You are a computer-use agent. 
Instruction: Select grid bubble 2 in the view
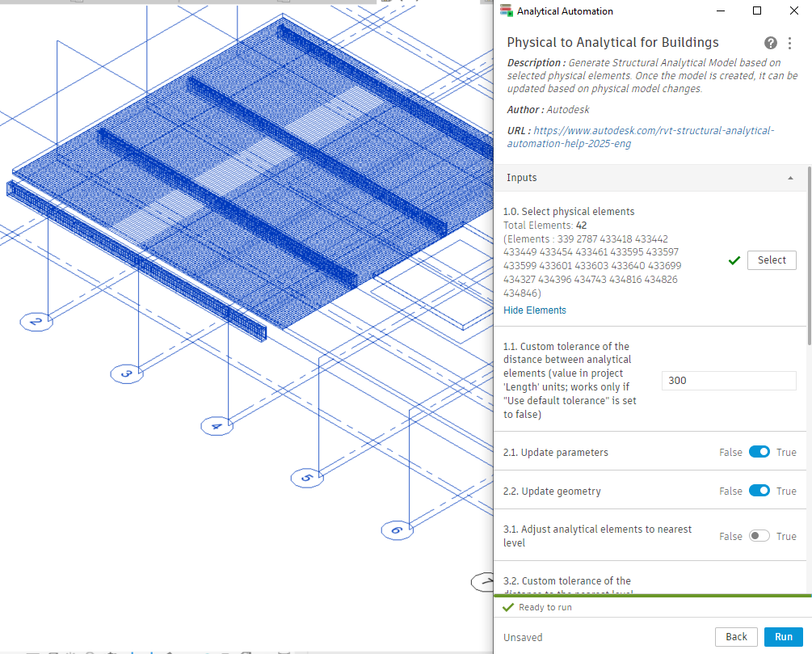[36, 322]
